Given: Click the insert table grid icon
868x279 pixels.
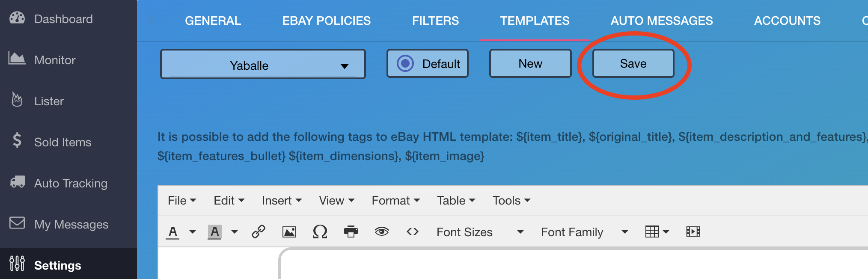Looking at the screenshot, I should pyautogui.click(x=652, y=232).
